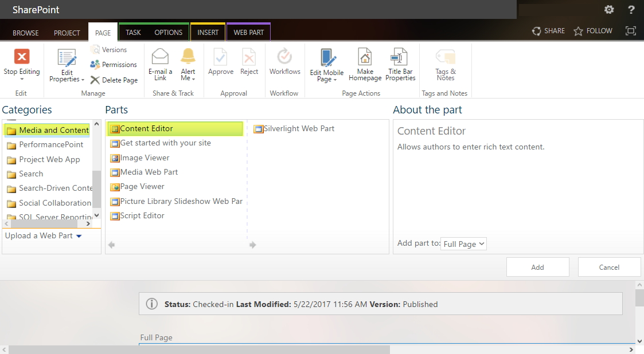Expand the Stop Editing dropdown arrow

point(22,79)
